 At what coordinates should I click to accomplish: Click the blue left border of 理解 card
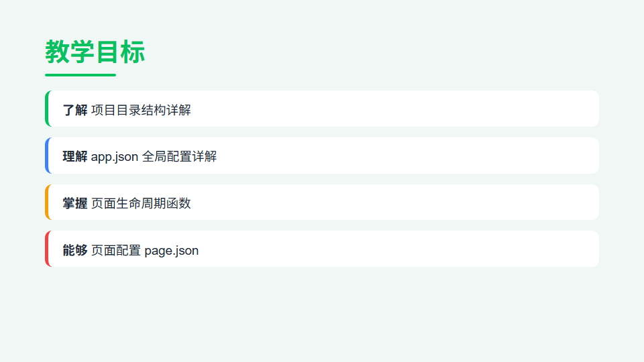point(47,155)
